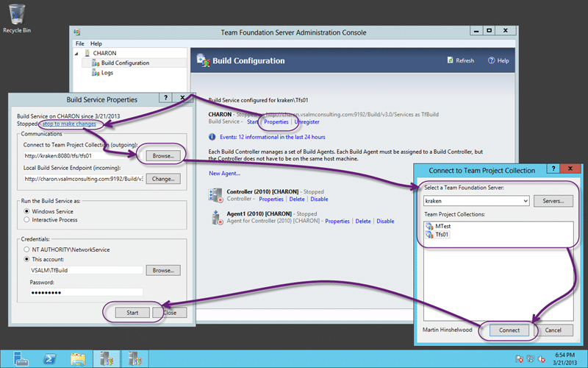Click the Agent1 (2010) agent icon
The image size is (588, 368).
coord(216,217)
